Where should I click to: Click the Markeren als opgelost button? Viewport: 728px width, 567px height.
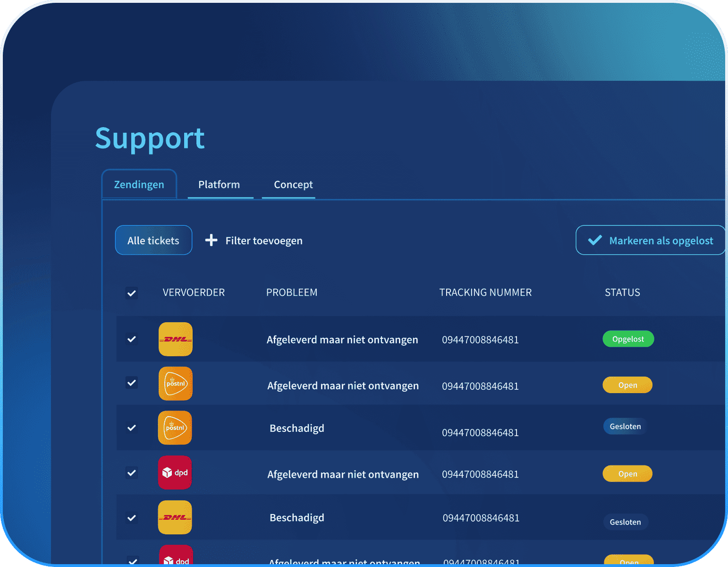coord(651,240)
